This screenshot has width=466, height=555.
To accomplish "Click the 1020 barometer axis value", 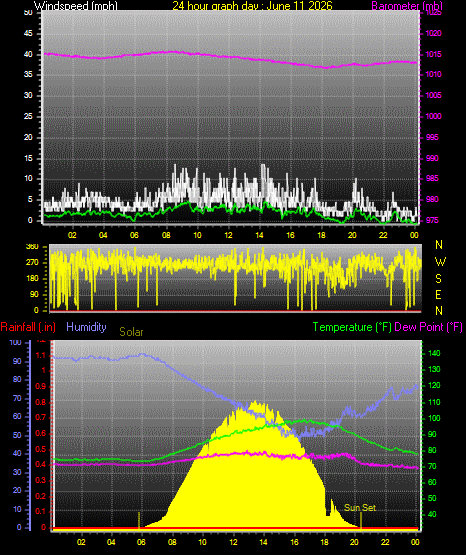I will pyautogui.click(x=433, y=33).
